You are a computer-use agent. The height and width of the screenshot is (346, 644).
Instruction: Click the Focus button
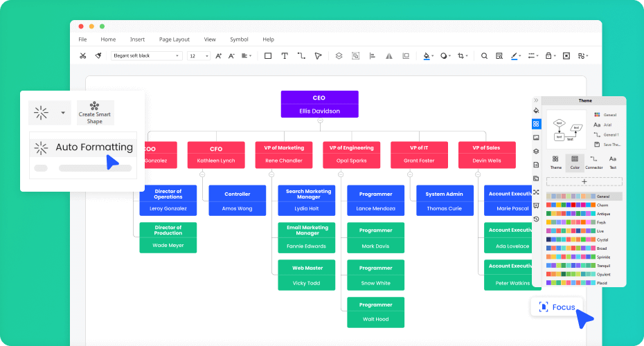click(x=557, y=307)
